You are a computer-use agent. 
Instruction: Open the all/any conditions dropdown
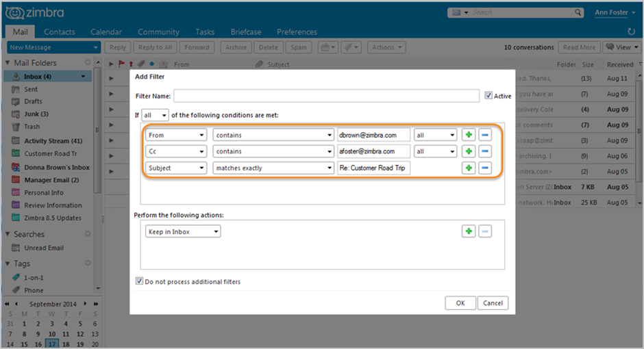(x=155, y=115)
